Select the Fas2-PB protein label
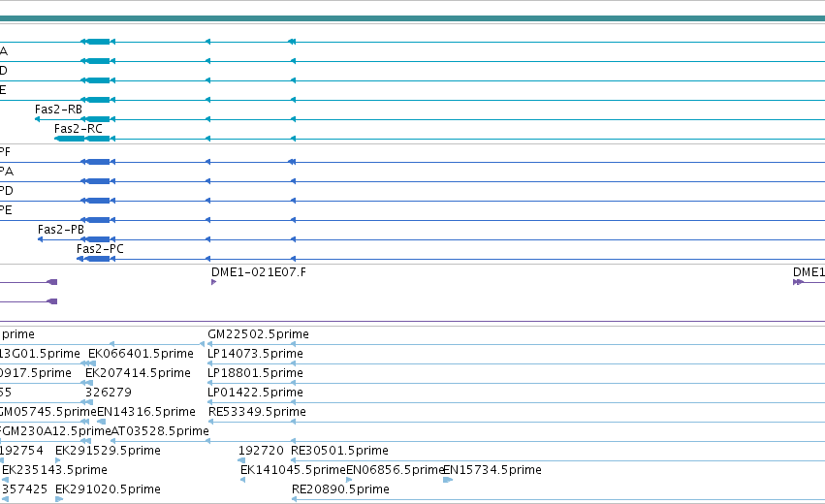 [60, 230]
